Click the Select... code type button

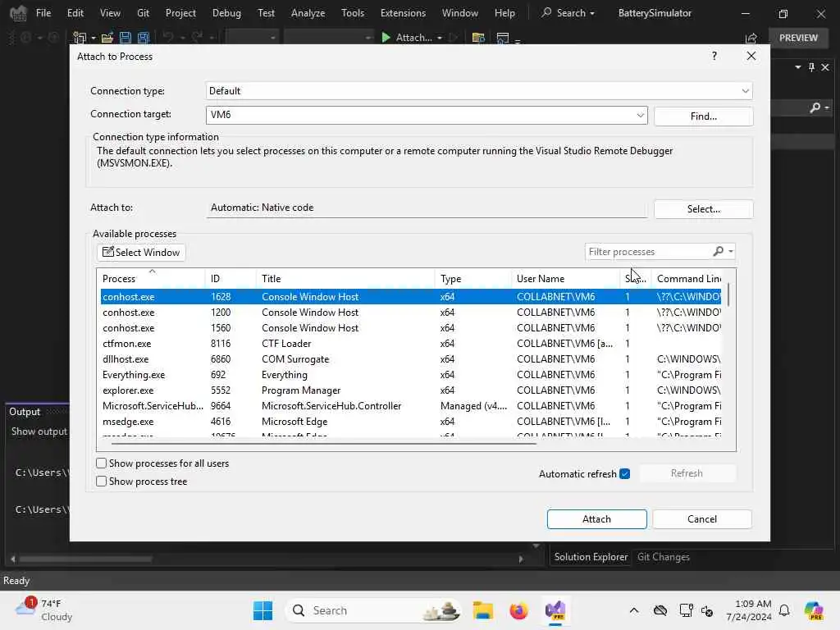[703, 209]
